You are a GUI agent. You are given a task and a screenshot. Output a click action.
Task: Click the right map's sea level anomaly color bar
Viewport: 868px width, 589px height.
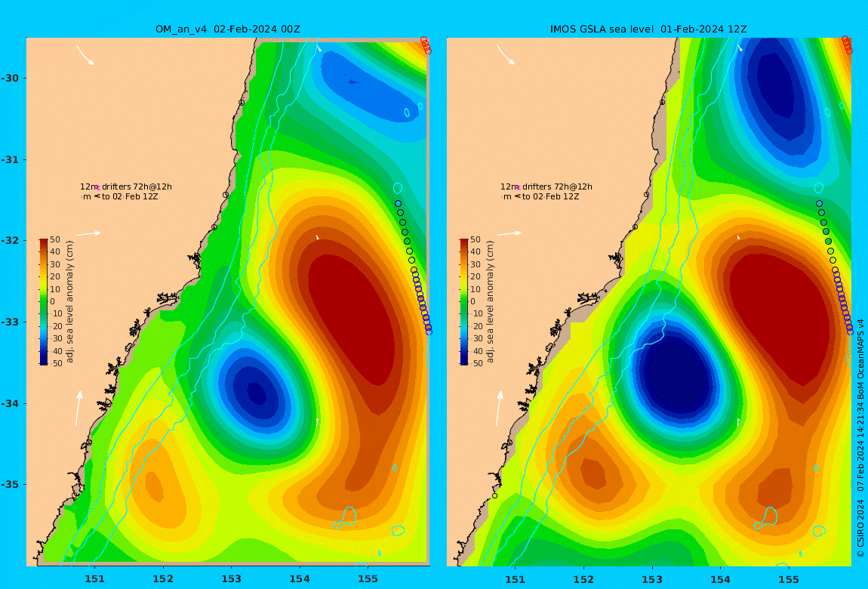464,302
